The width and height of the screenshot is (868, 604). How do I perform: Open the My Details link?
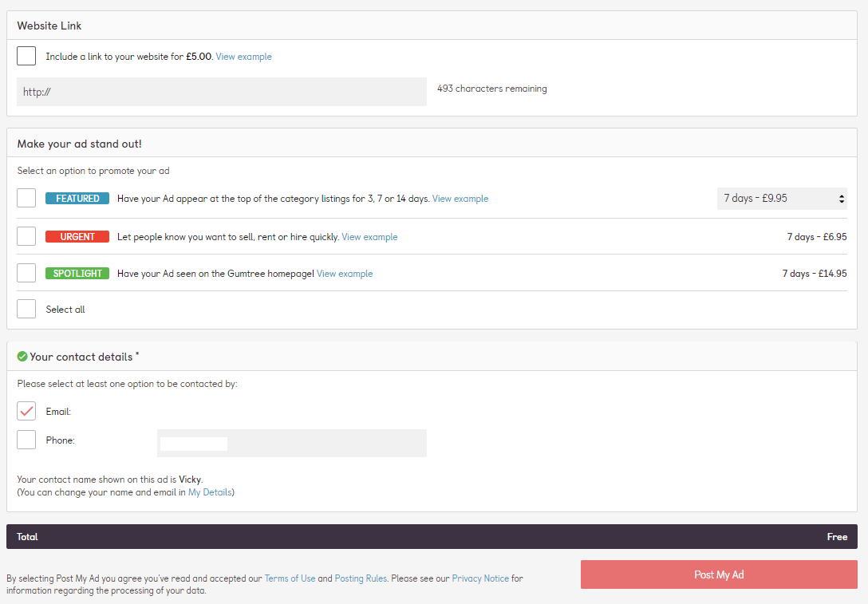tap(210, 492)
